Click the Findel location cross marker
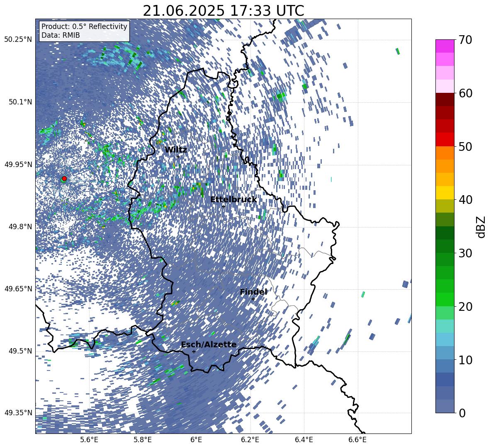 [253, 299]
